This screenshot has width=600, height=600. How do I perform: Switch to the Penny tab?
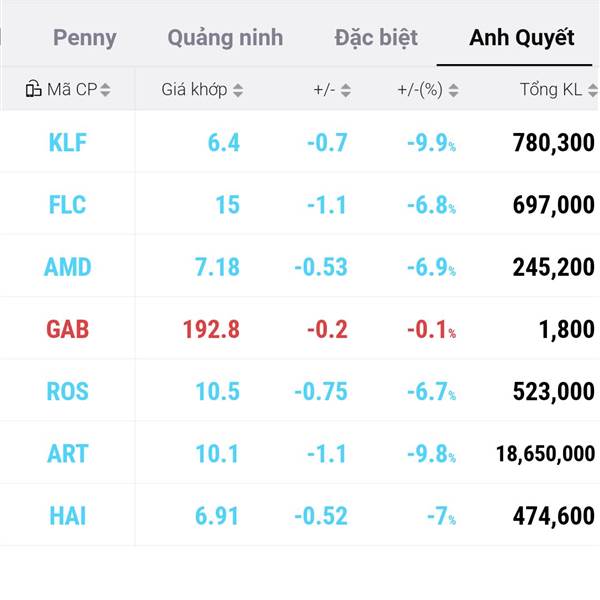pyautogui.click(x=85, y=38)
